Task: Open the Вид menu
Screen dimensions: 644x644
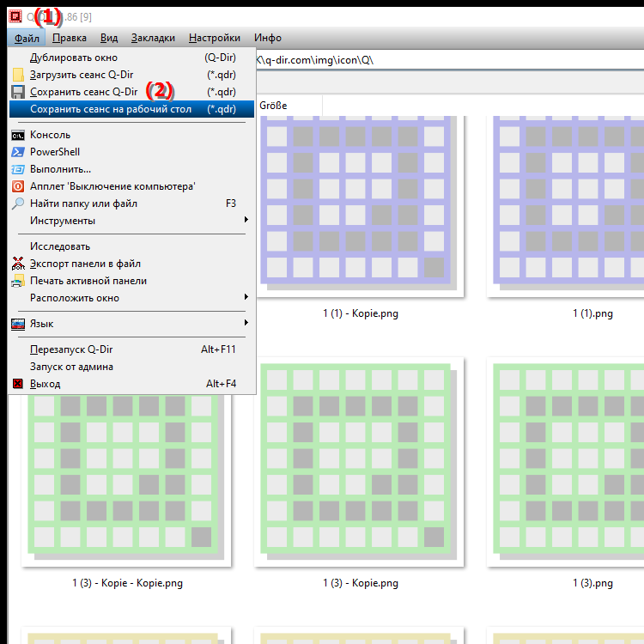Action: (109, 38)
